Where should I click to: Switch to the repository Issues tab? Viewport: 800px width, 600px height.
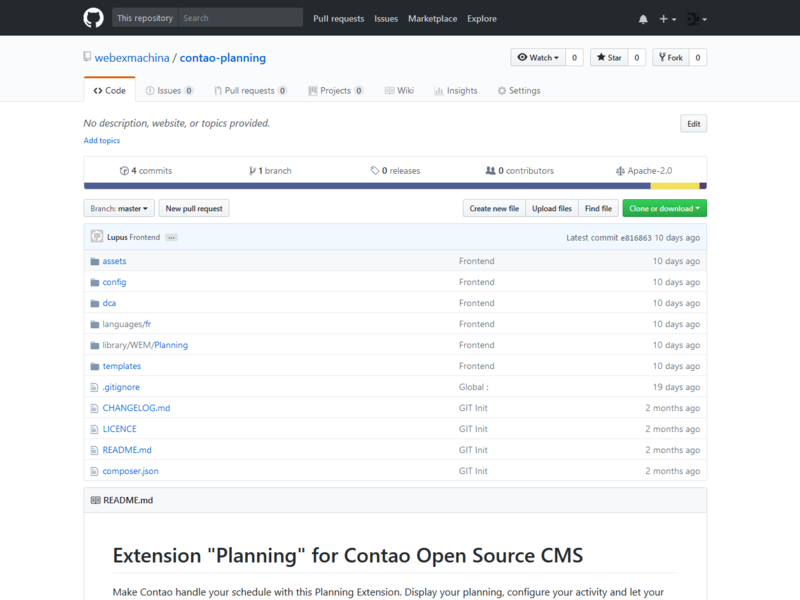169,90
